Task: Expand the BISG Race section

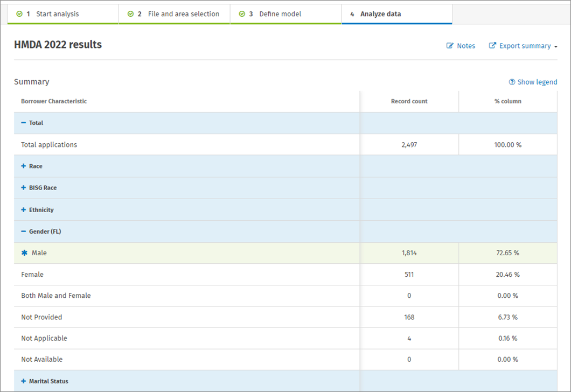Action: coord(23,188)
